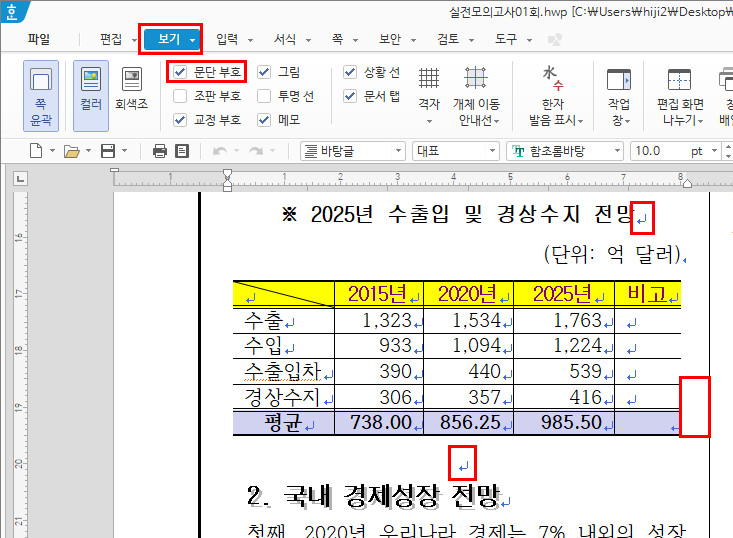Select the 컬러 color view icon
733x538 pixels.
pos(91,95)
